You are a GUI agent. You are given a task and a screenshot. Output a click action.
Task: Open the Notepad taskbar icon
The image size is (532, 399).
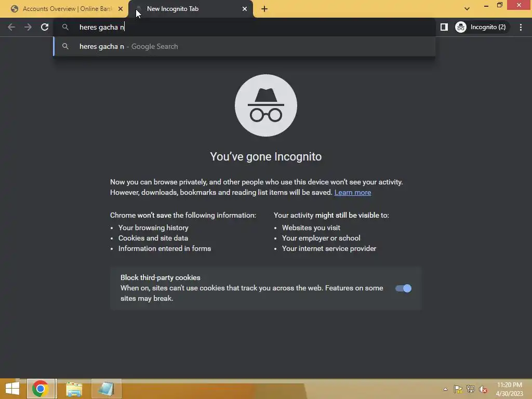pos(106,389)
